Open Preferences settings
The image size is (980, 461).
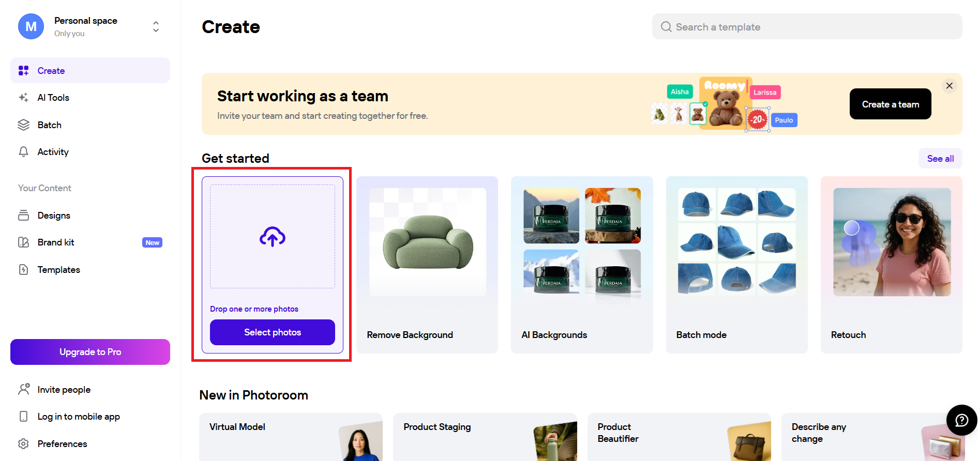coord(90,444)
